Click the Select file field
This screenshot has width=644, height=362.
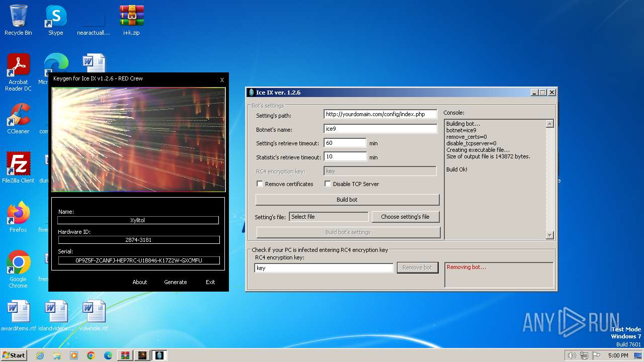(329, 217)
